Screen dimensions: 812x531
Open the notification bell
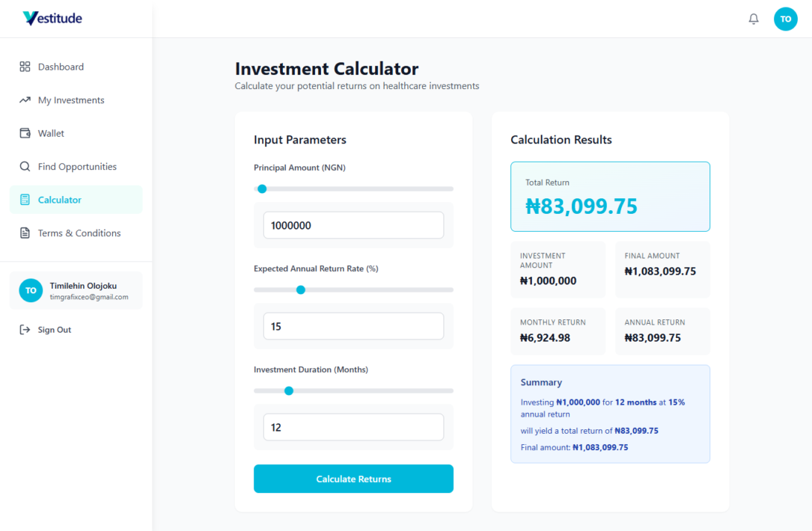coord(754,18)
